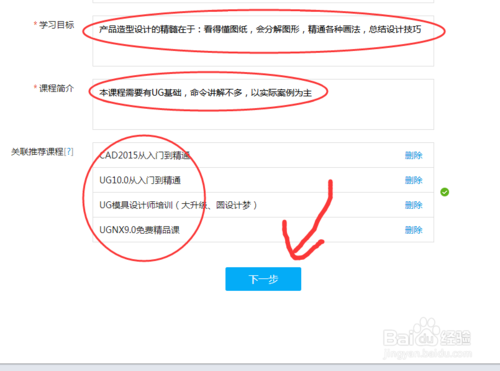Select the UG模具设计师培训 row text
The height and width of the screenshot is (371, 500).
178,205
